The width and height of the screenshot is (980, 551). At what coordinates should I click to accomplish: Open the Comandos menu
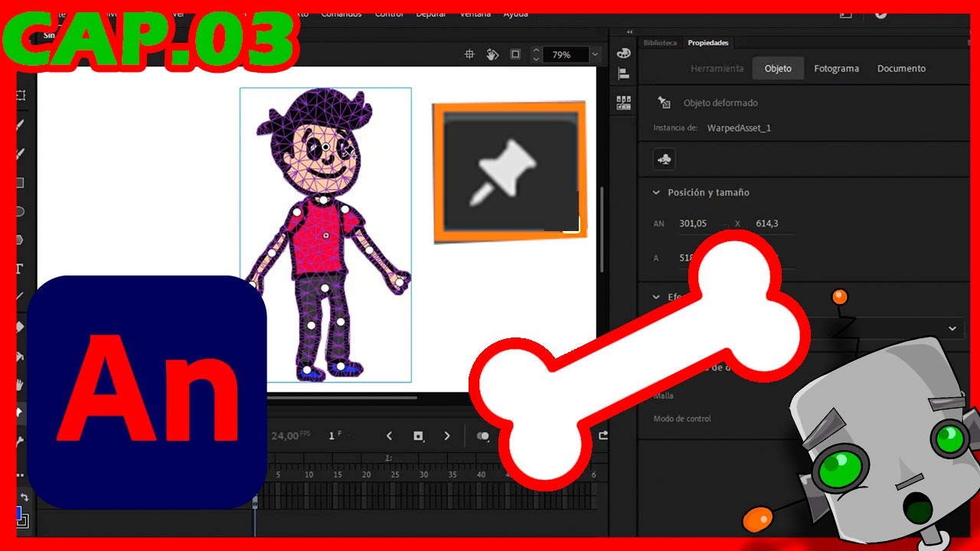(x=341, y=14)
